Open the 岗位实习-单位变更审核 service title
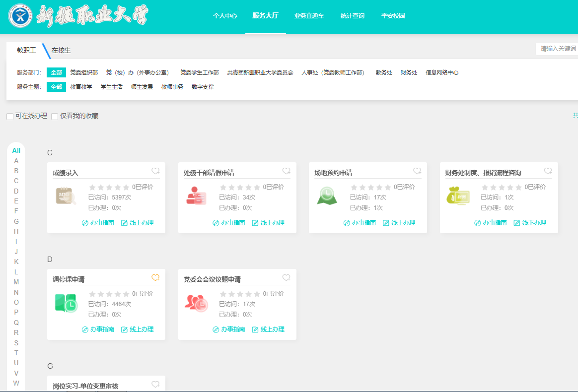 85,386
